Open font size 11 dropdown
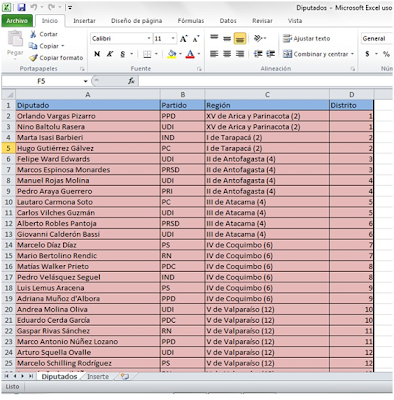Viewport: 394px width, 400px height. (x=173, y=39)
